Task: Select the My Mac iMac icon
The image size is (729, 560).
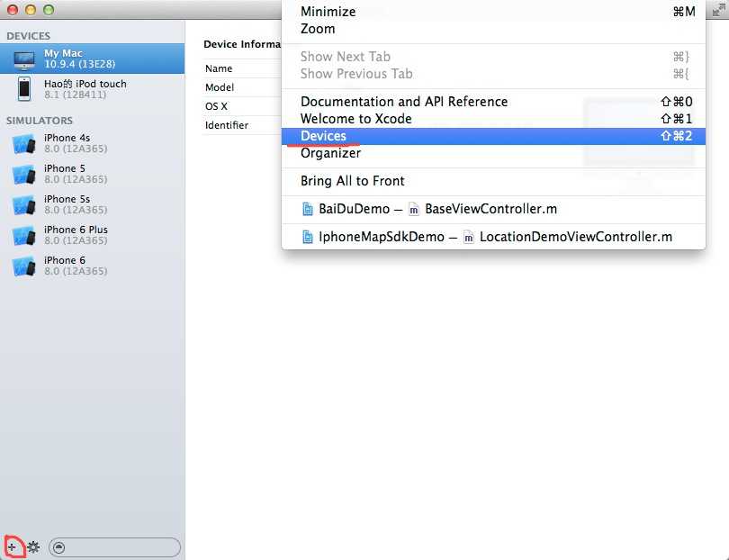Action: [x=23, y=59]
